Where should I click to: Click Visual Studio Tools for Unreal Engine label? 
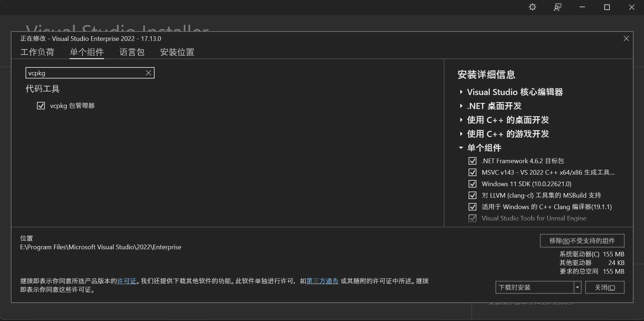pos(534,218)
